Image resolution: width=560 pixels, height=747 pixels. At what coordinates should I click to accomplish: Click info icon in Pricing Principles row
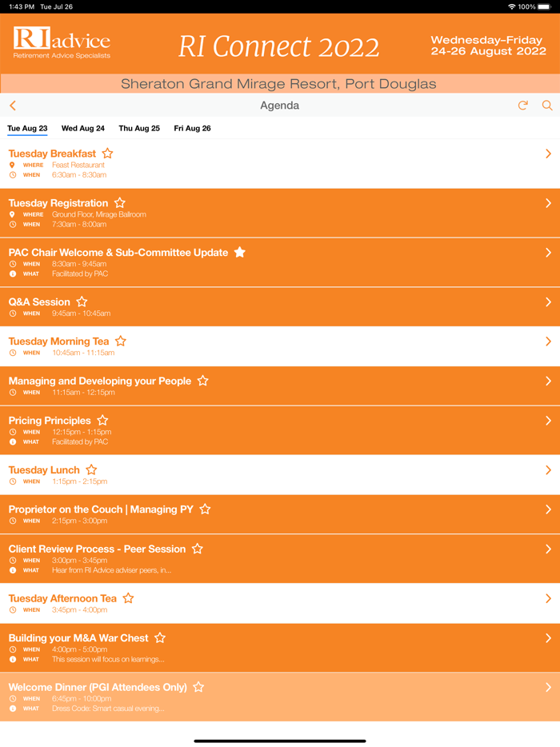[x=13, y=441]
